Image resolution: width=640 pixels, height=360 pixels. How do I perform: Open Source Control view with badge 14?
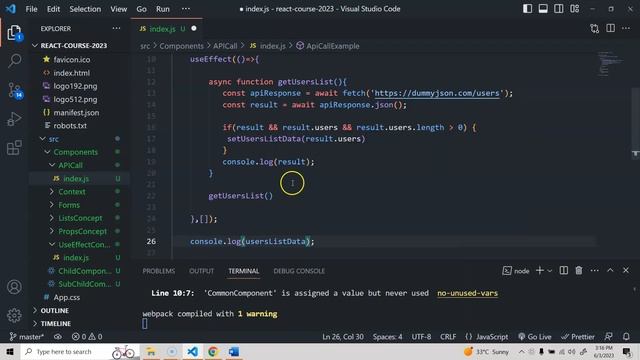(15, 90)
